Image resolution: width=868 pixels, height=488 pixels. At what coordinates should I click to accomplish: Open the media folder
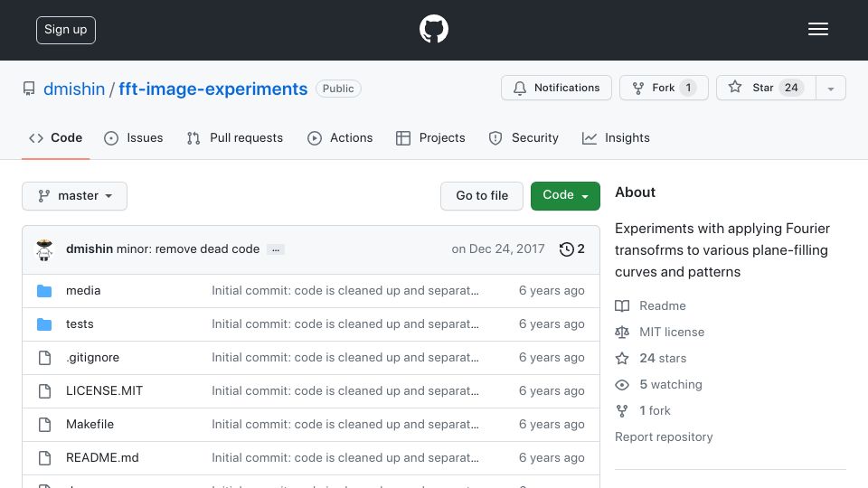[83, 290]
